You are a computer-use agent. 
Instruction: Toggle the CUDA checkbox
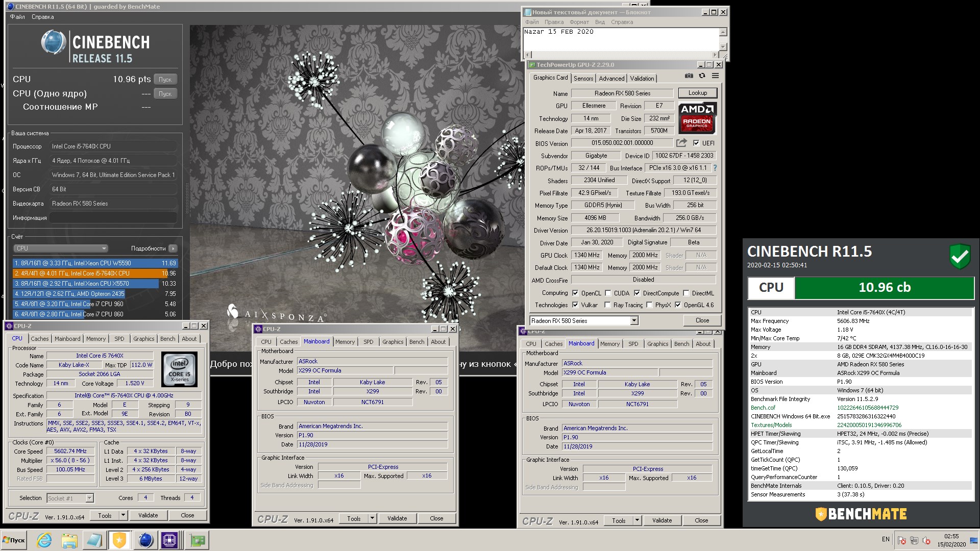pos(608,293)
